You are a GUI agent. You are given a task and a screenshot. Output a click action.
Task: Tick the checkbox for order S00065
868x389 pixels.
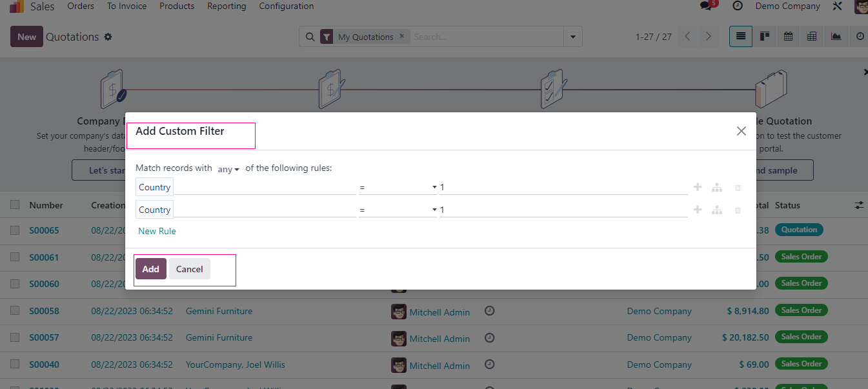[15, 230]
